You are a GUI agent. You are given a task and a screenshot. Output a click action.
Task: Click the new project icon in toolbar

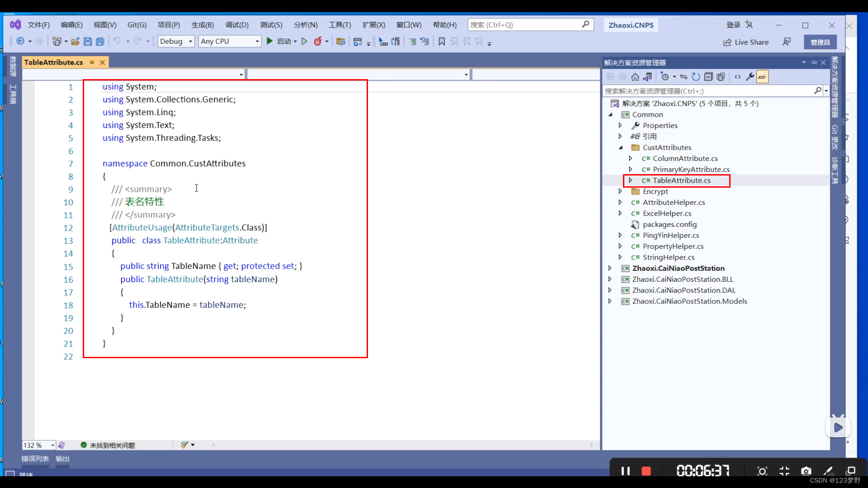(57, 41)
